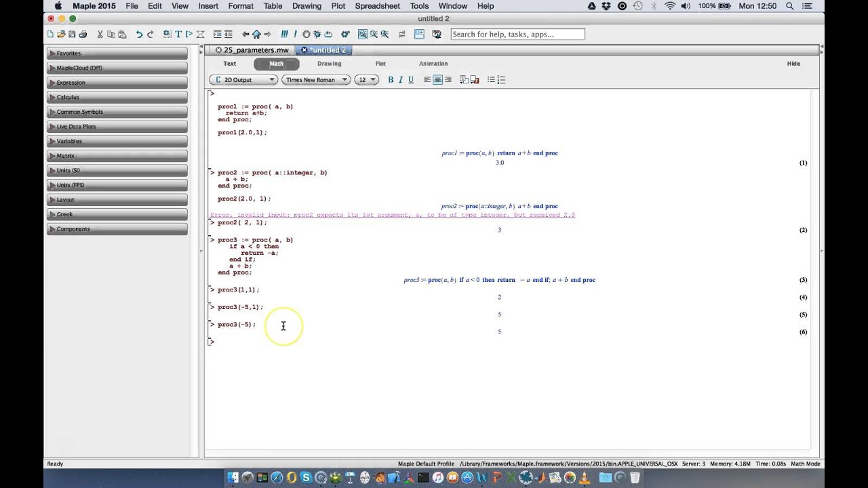The image size is (868, 488).
Task: Zoom in using magnifier plus icon
Action: (x=374, y=34)
